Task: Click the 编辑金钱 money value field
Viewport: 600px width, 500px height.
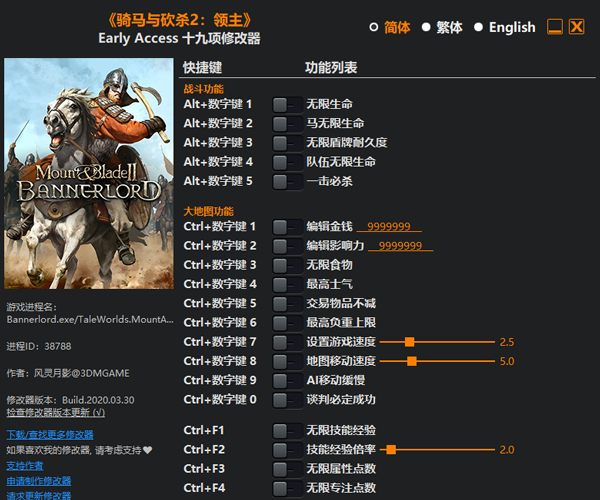Action: pyautogui.click(x=389, y=227)
